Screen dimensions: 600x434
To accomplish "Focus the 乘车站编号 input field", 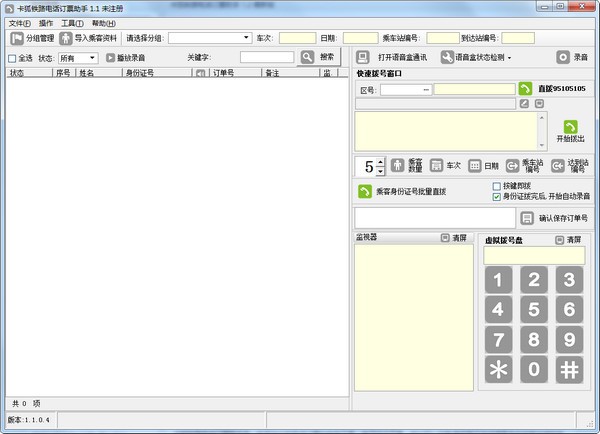I will coord(443,38).
